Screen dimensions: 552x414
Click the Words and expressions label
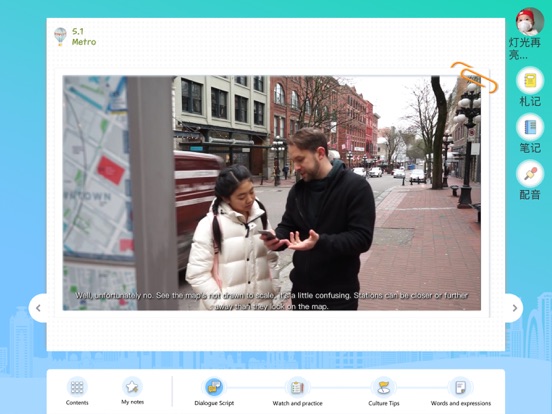pos(461,403)
